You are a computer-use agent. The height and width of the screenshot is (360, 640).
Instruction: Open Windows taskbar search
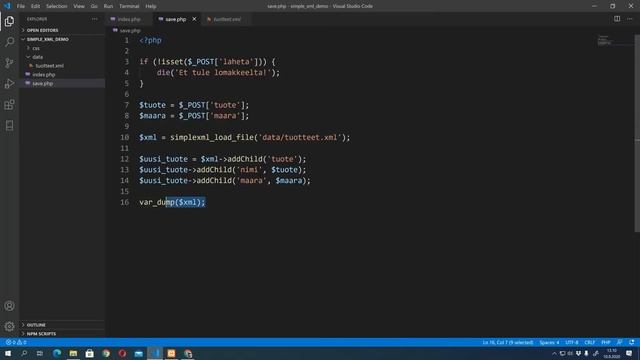[24, 353]
